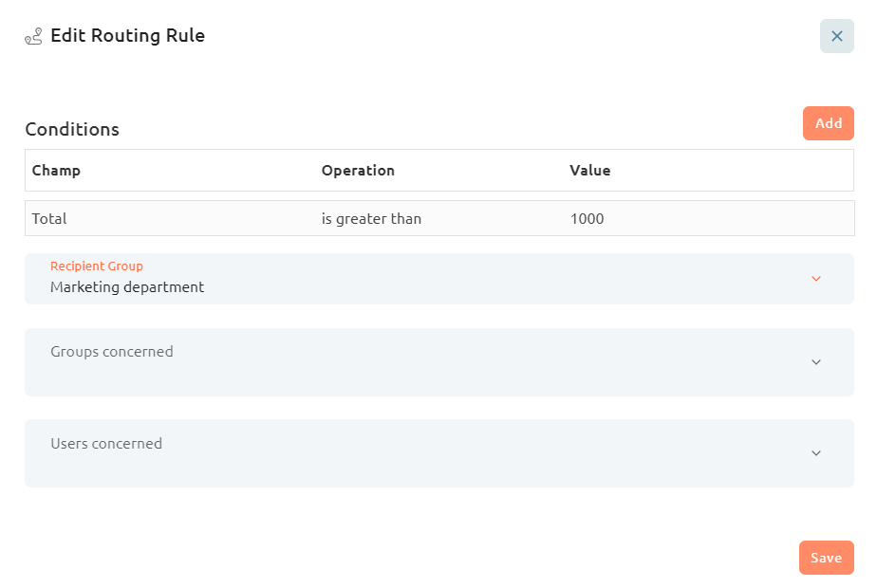Click the 1000 value cell

[x=587, y=218]
